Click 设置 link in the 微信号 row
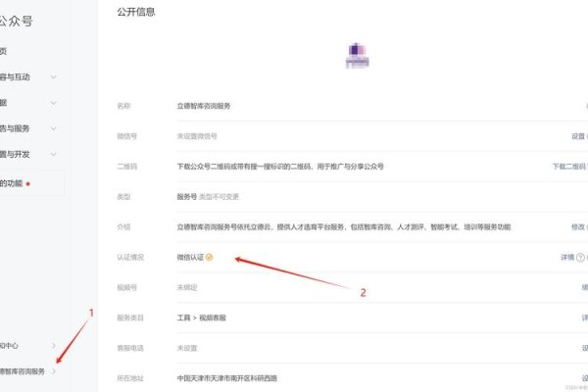 pos(578,136)
